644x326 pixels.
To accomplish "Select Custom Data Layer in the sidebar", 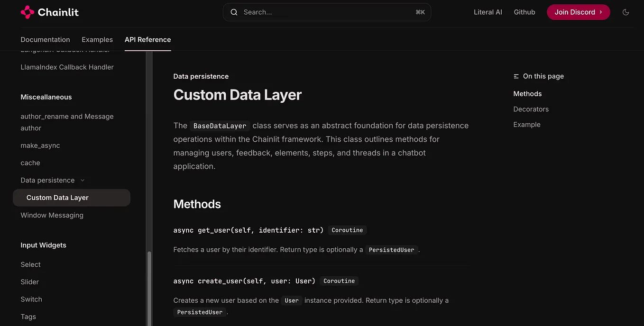I will pos(57,198).
